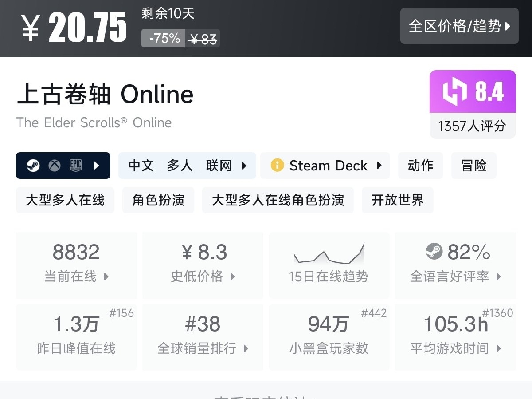Open the 全区价格/趋势 price trend button
Viewport: 532px width, 399px height.
pos(459,26)
